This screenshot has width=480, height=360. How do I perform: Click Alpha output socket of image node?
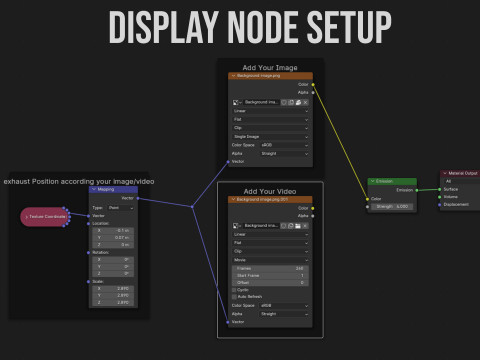point(313,92)
